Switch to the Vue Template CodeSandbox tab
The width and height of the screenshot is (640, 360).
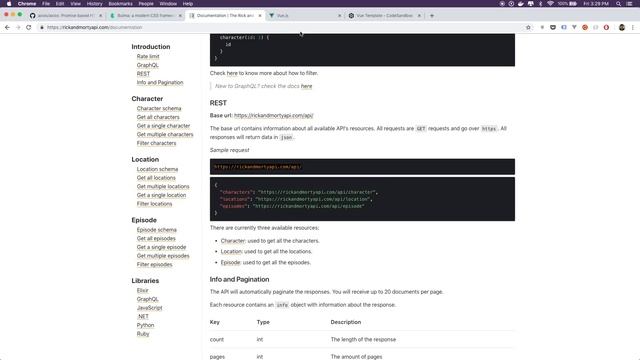384,16
